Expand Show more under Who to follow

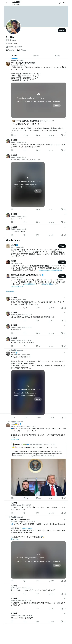[10, 292]
